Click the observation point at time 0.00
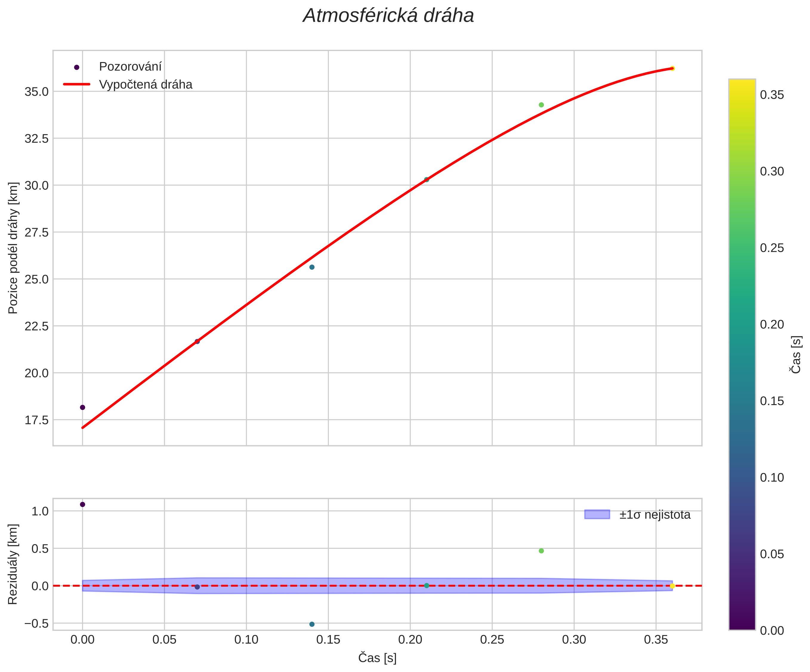The height and width of the screenshot is (672, 810). (83, 407)
